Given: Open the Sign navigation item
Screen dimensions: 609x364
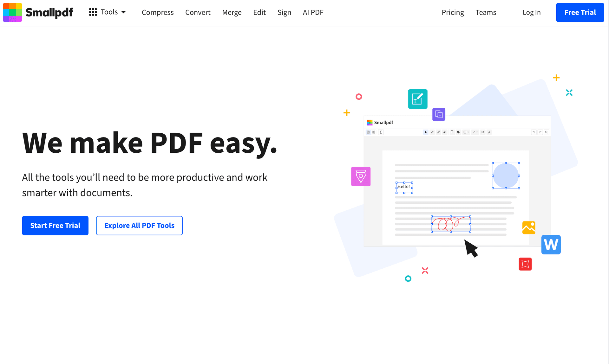Looking at the screenshot, I should click(x=284, y=12).
